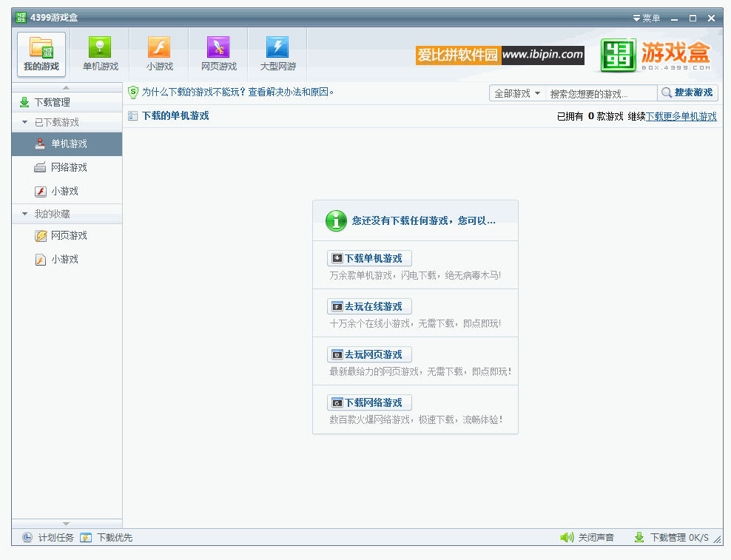Click the sidebar scroll-down arrow
This screenshot has height=560, width=731.
(66, 524)
